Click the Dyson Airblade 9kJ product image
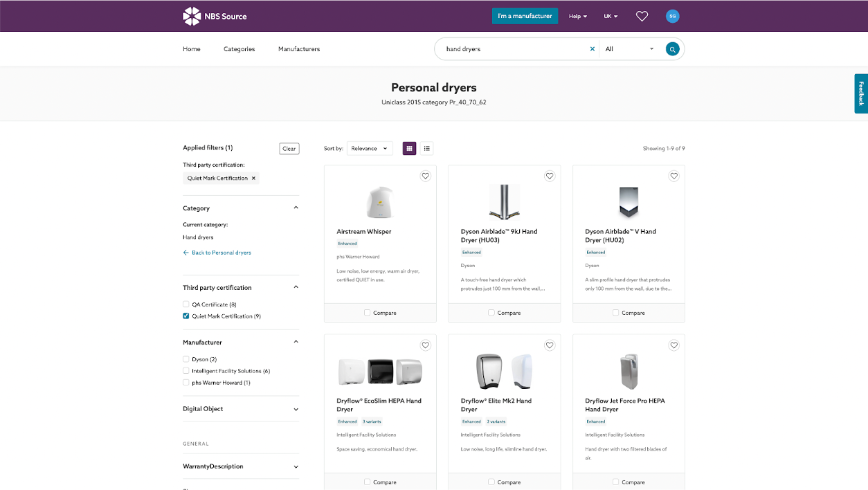Image resolution: width=868 pixels, height=490 pixels. tap(504, 202)
